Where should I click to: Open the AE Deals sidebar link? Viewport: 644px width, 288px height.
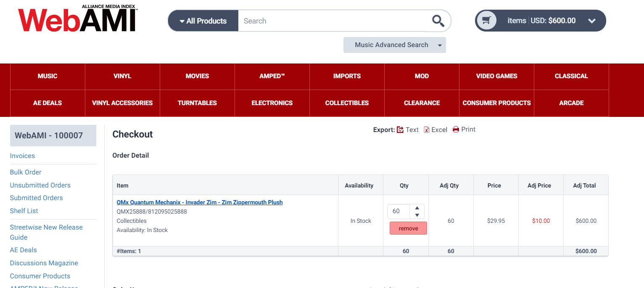[x=24, y=250]
